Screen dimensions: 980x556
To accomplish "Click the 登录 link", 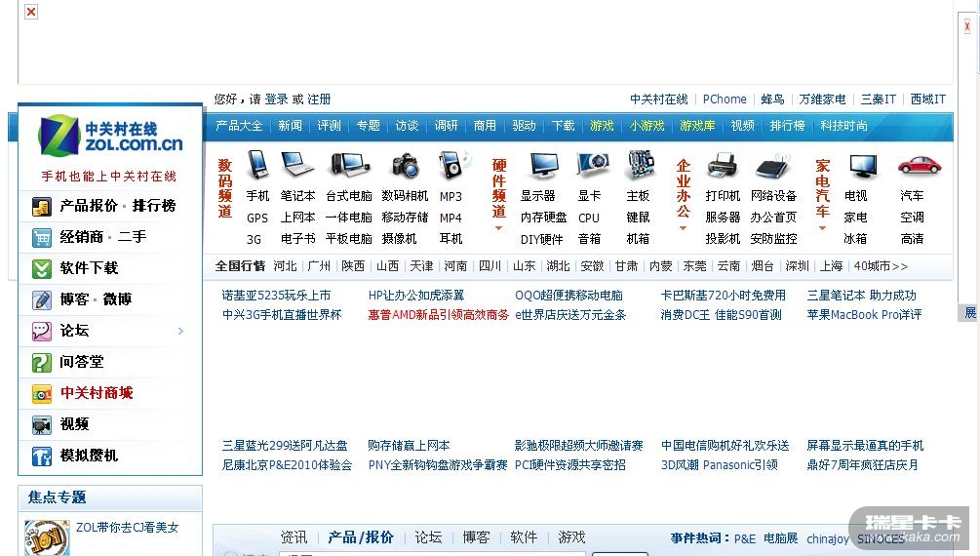I will (276, 99).
